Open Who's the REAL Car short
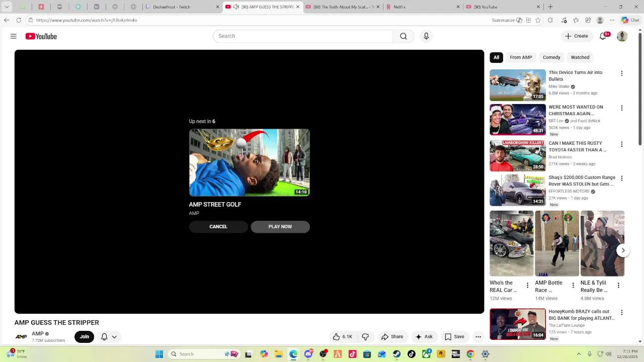Image resolution: width=644 pixels, height=362 pixels. coord(512,243)
